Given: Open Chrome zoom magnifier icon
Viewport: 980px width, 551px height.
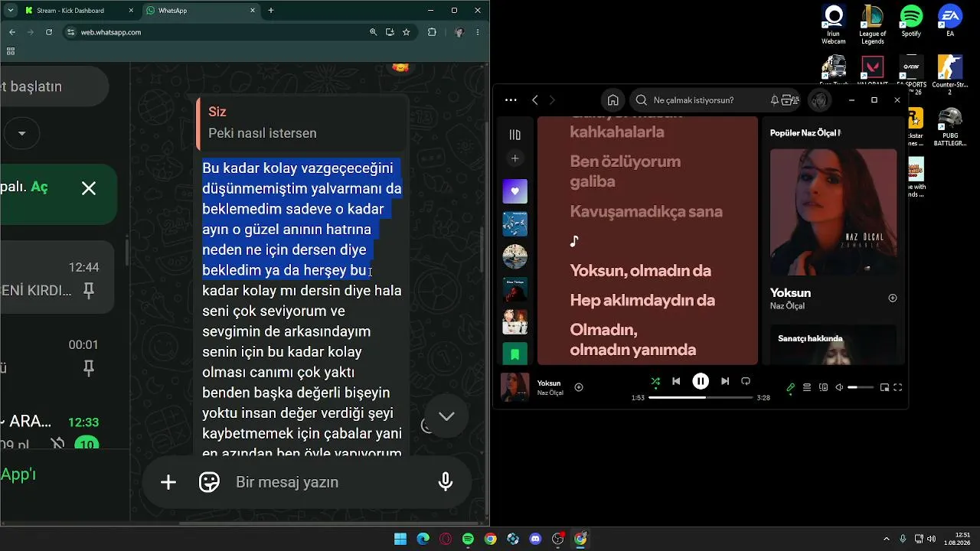Looking at the screenshot, I should tap(374, 32).
